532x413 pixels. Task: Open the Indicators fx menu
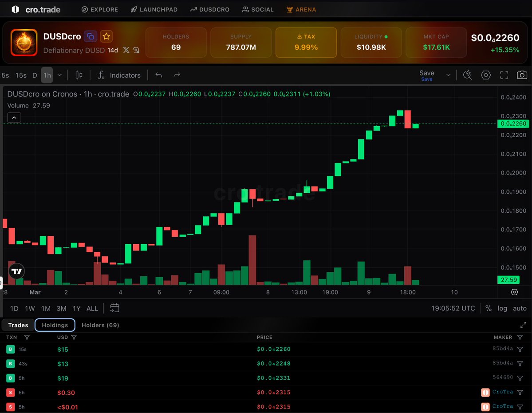click(x=119, y=75)
